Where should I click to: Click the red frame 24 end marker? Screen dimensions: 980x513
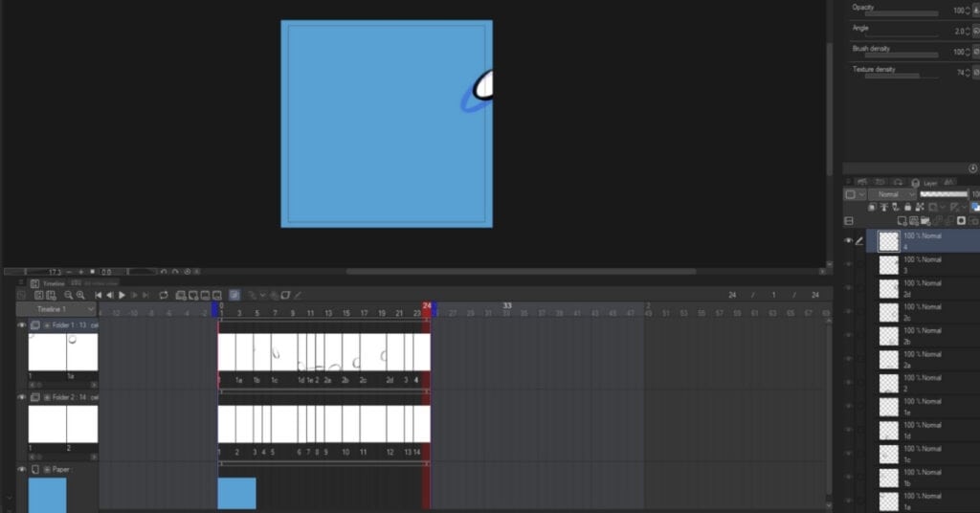(x=427, y=306)
